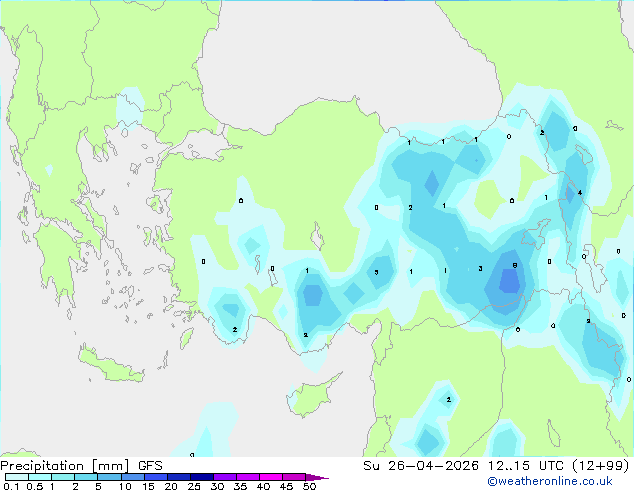The height and width of the screenshot is (490, 634).
Task: Pick magenta swatch between 40 and 45
Action: [x=271, y=477]
